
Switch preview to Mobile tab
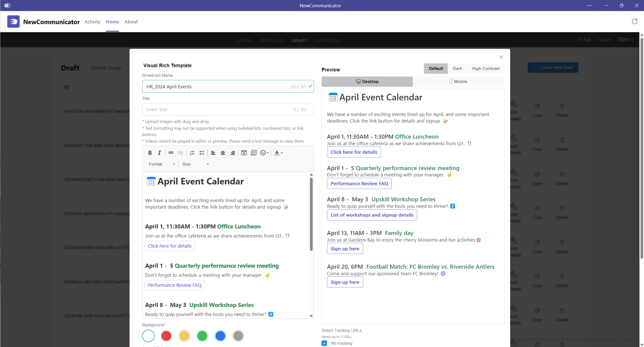click(x=458, y=82)
